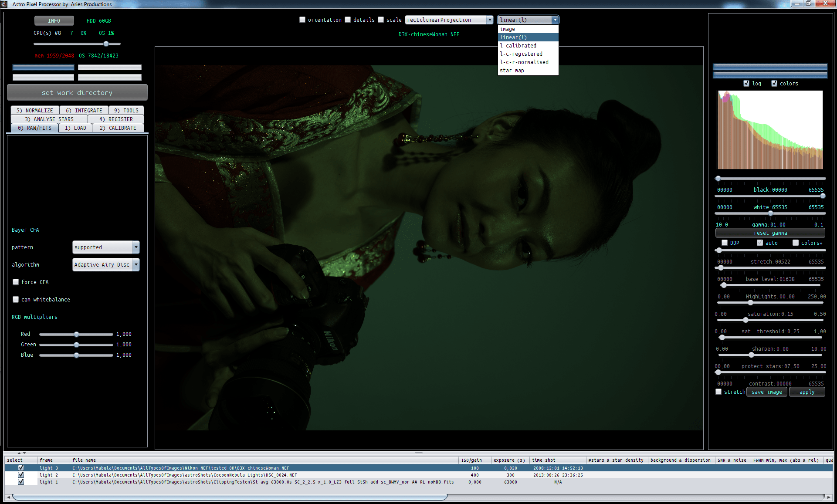The width and height of the screenshot is (837, 504).
Task: Click the histogram graph display
Action: tap(770, 130)
